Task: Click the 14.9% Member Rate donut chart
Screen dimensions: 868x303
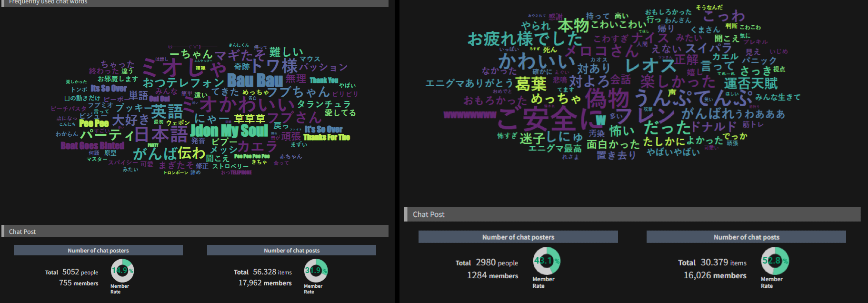Action: click(x=122, y=271)
